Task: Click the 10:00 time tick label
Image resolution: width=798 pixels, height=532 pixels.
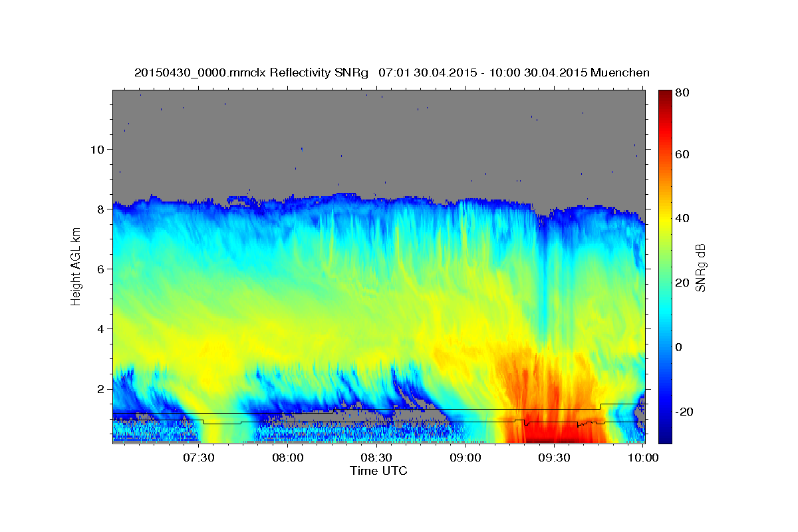Action: coord(643,458)
